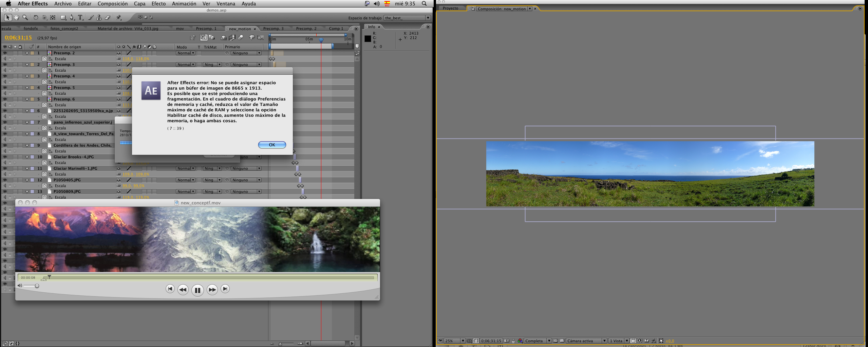Open the Cámara activa view dropdown

[x=586, y=341]
